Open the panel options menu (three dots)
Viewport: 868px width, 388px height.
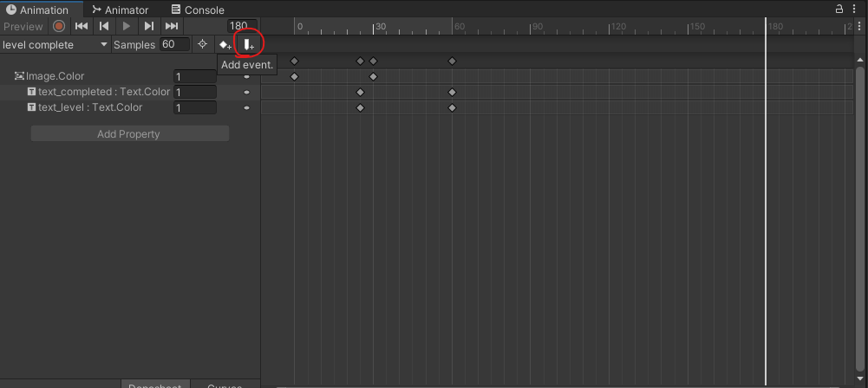coord(856,9)
